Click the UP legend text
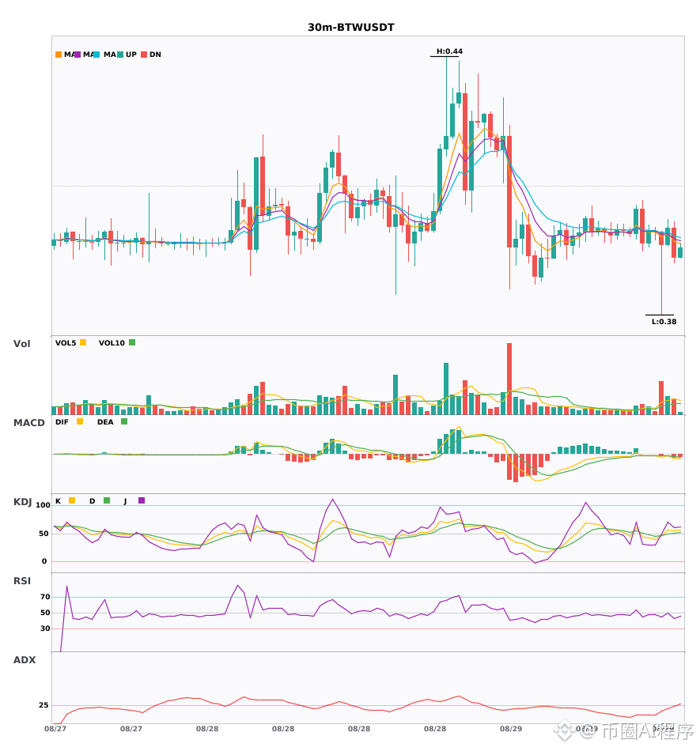The image size is (700, 751). (131, 55)
